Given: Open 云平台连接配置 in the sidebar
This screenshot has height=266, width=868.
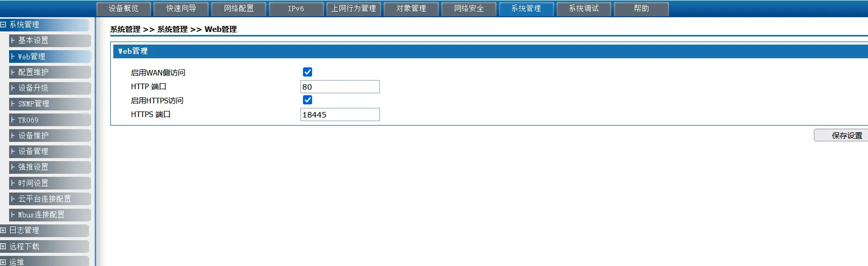Looking at the screenshot, I should (50, 199).
